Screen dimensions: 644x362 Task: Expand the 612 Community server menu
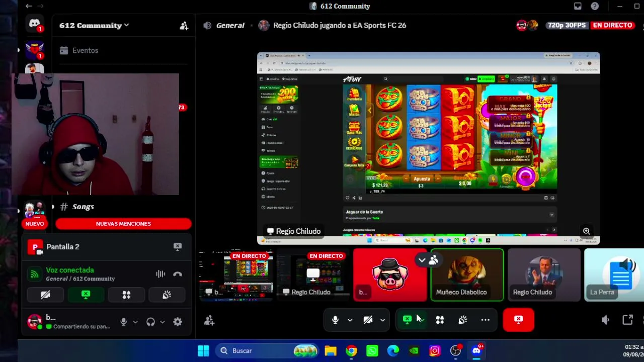[94, 26]
